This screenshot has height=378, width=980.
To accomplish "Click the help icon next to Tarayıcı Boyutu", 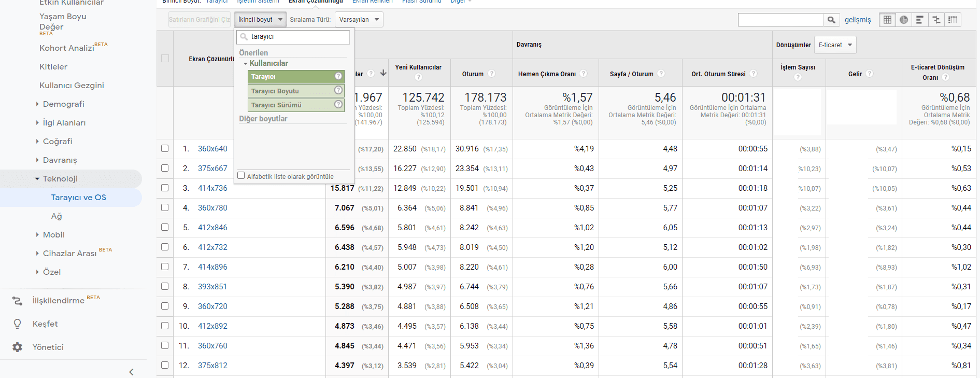I will tap(338, 90).
